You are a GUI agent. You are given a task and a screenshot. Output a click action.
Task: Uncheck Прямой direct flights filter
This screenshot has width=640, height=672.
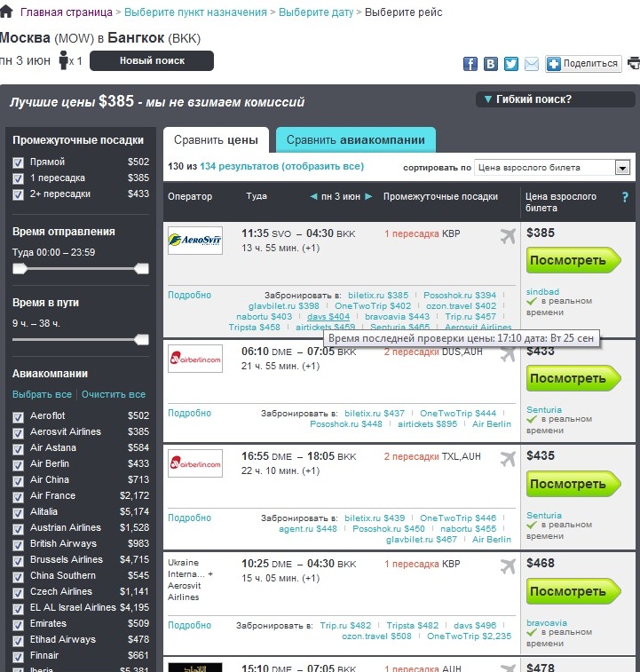(x=18, y=162)
